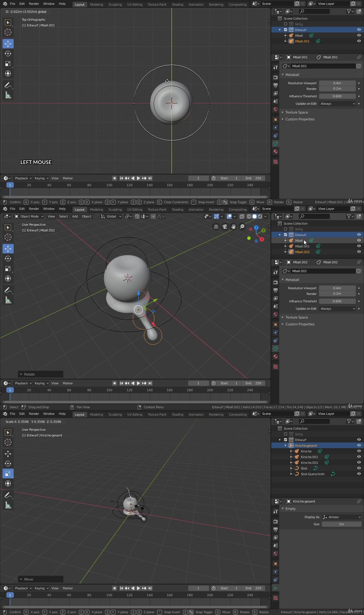Hide Kirsche.002 using its eye icon

(x=359, y=463)
